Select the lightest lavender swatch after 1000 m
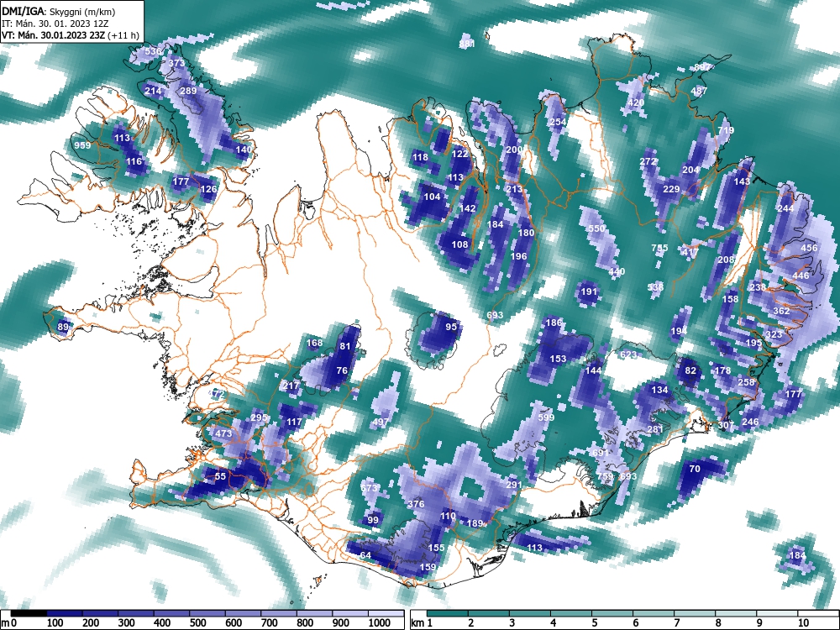Screen dimensions: 840x630 [x=386, y=613]
